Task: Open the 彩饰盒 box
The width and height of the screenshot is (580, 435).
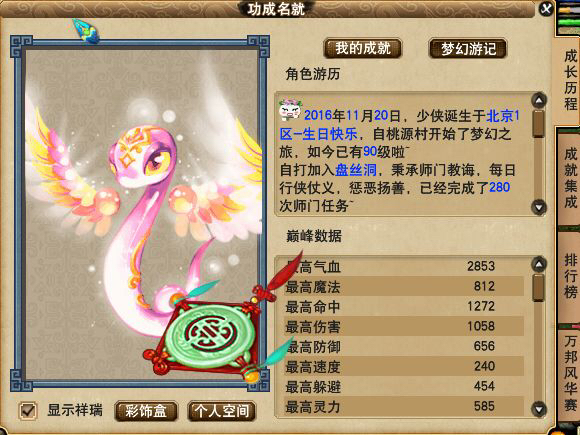Action: click(x=146, y=411)
